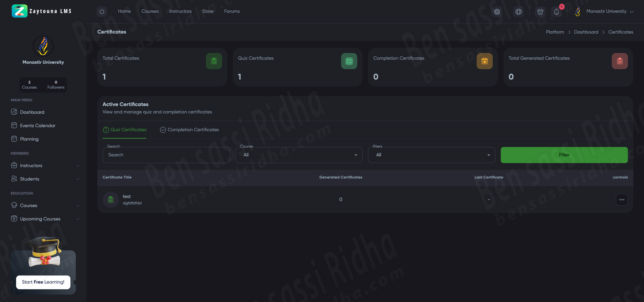Toggle the light/dark theme sun icon
The height and width of the screenshot is (302, 644).
pos(102,12)
